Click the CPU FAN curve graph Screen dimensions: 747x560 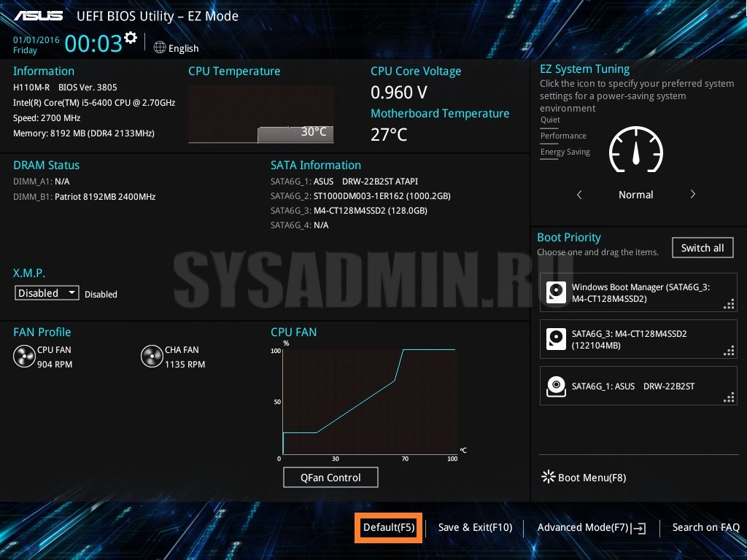pyautogui.click(x=369, y=402)
